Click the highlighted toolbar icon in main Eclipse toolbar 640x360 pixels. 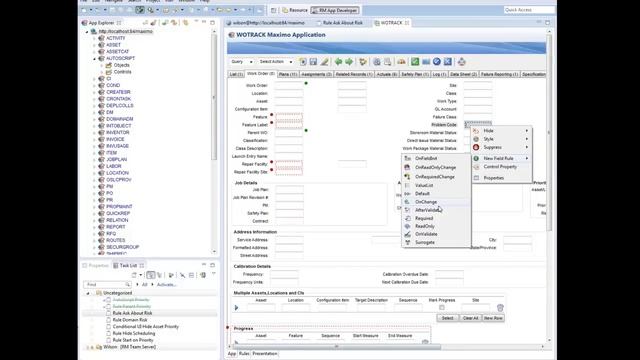pyautogui.click(x=140, y=10)
